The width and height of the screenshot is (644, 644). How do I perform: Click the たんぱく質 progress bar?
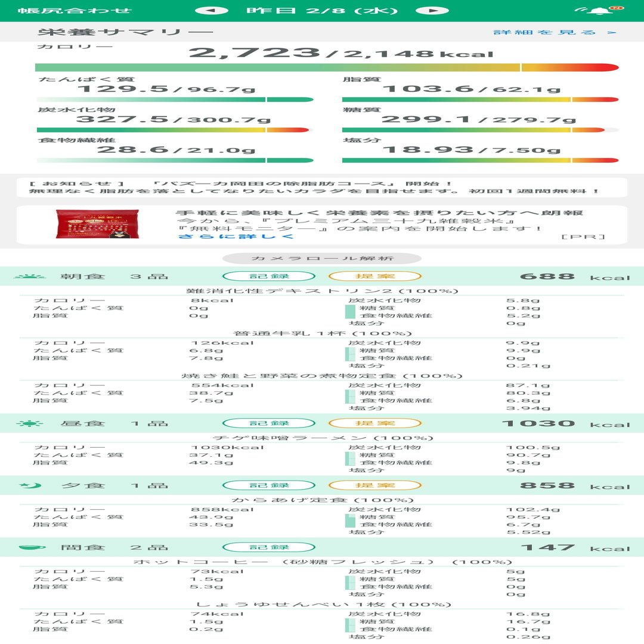175,100
